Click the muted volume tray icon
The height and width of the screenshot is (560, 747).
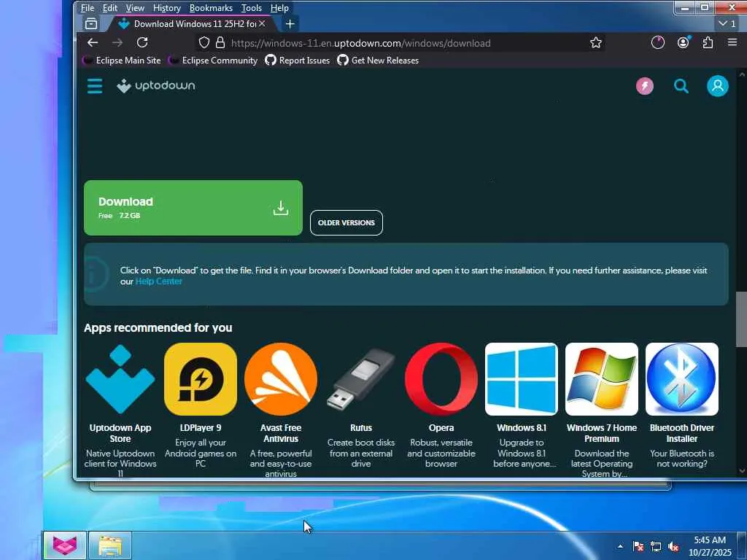pos(673,547)
